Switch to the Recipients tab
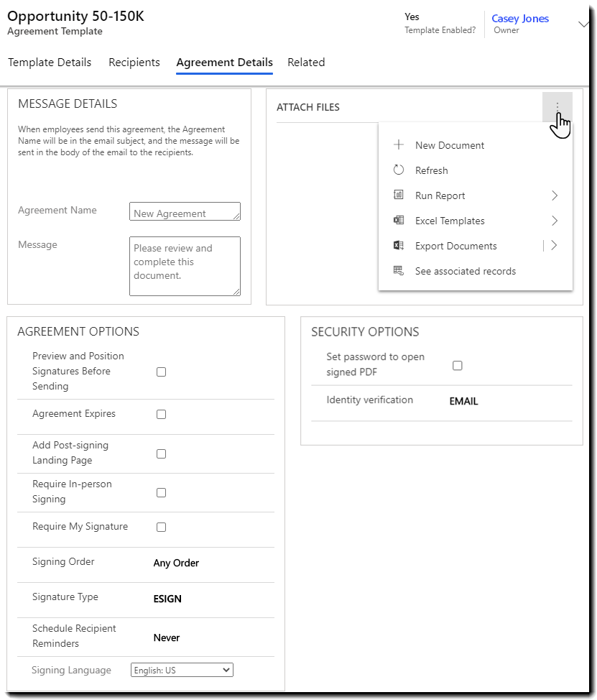 point(134,62)
